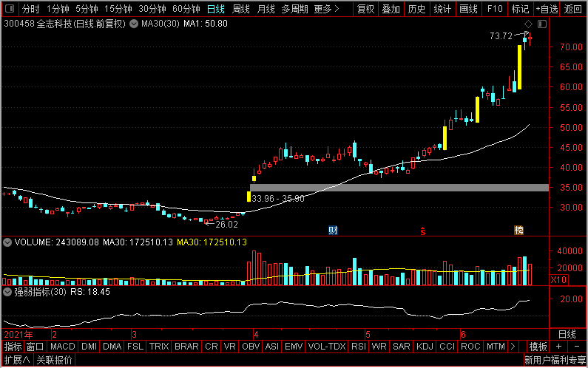Viewport: 588px width, 368px height.
Task: Add the stock with +自选
Action: [x=547, y=9]
